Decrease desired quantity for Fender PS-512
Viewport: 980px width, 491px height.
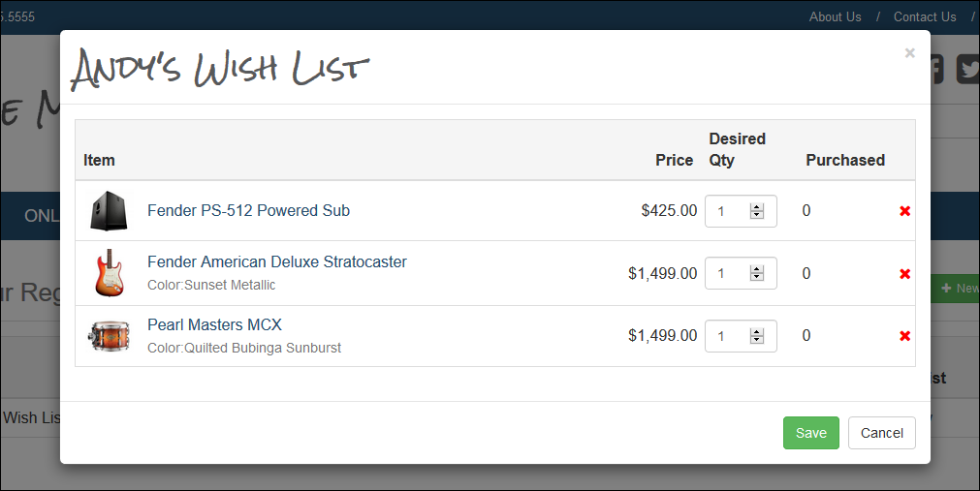[757, 215]
